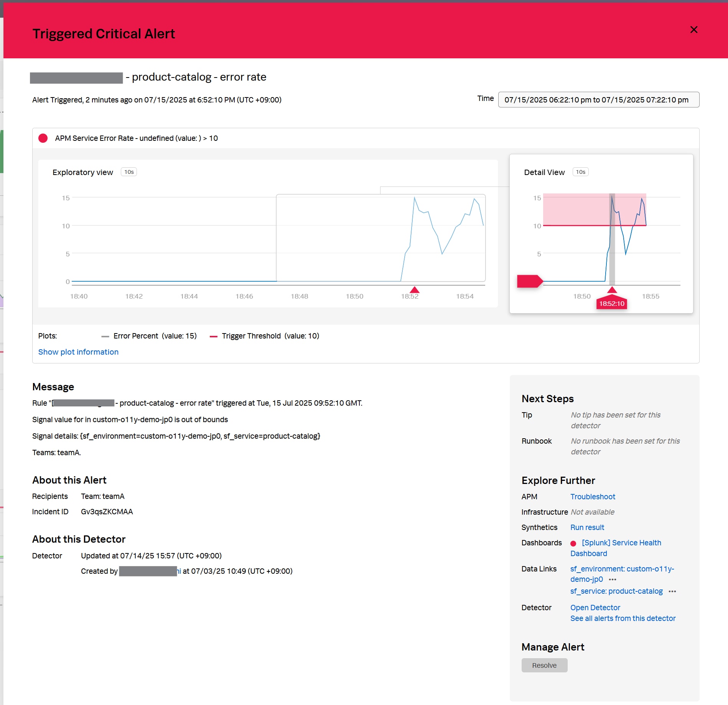
Task: Close the Triggered Critical Alert dialog
Action: (693, 30)
